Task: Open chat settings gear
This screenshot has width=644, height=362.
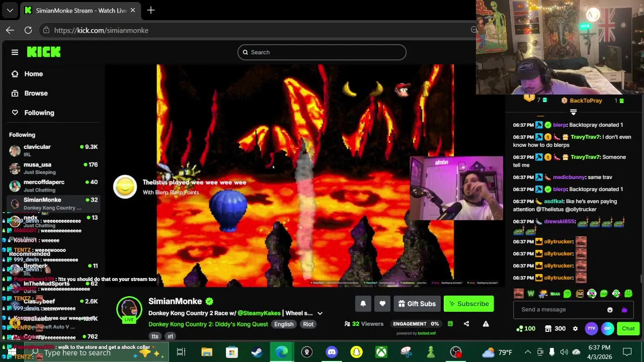Action: [x=575, y=328]
